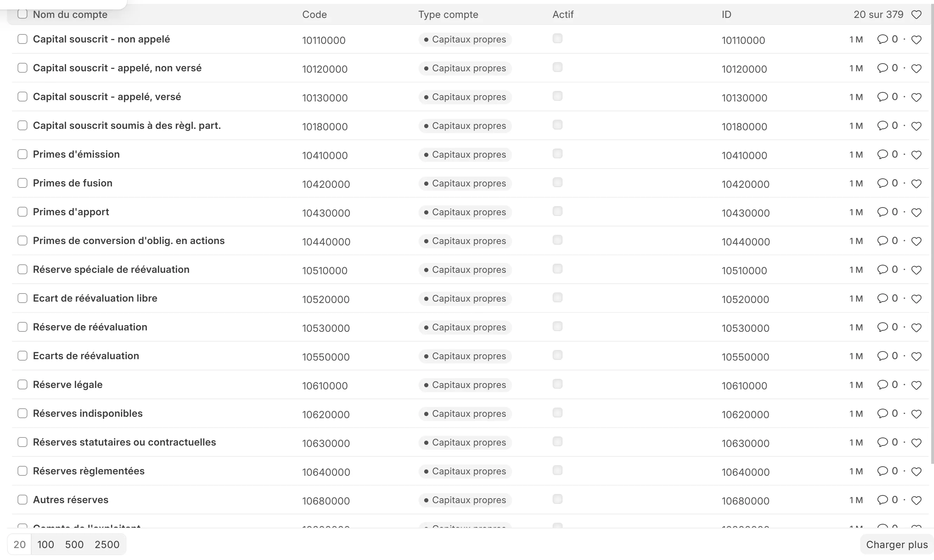Set page size to 500 rows
The image size is (934, 560).
(74, 544)
